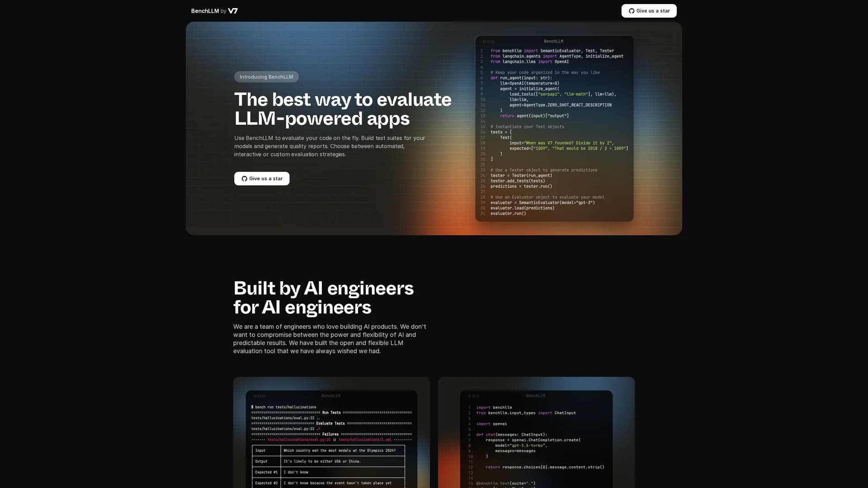Viewport: 868px width, 488px height.
Task: Click code line starting 'expected=["1009"'
Action: [x=569, y=148]
